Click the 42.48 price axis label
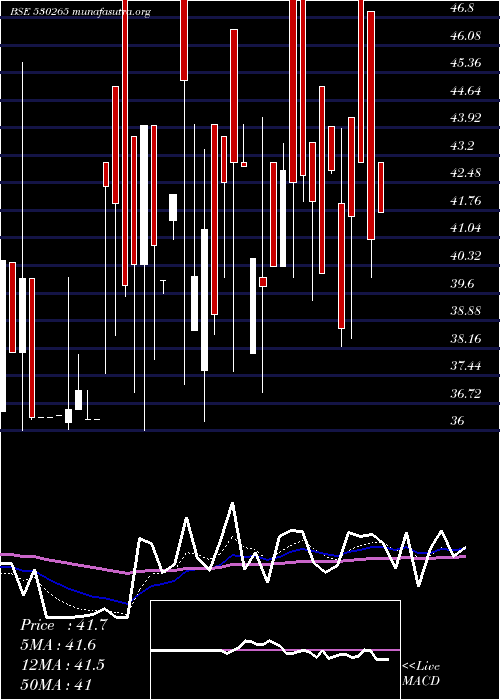Image resolution: width=500 pixels, height=700 pixels. tap(466, 173)
